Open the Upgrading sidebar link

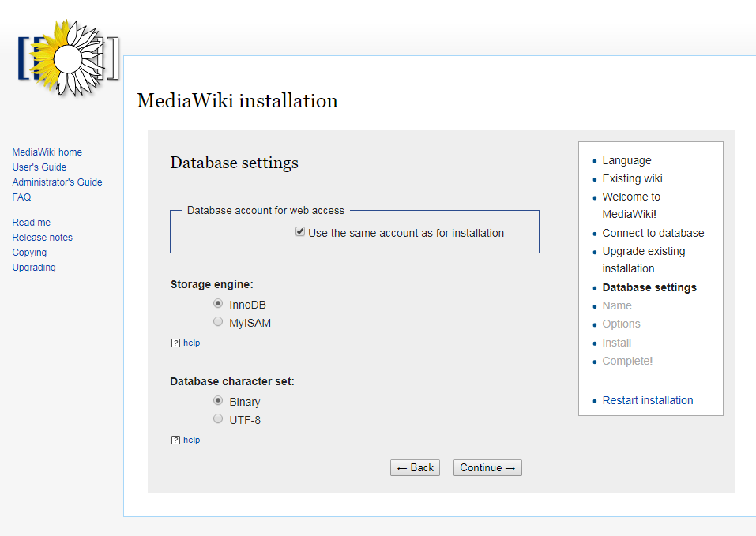[34, 268]
